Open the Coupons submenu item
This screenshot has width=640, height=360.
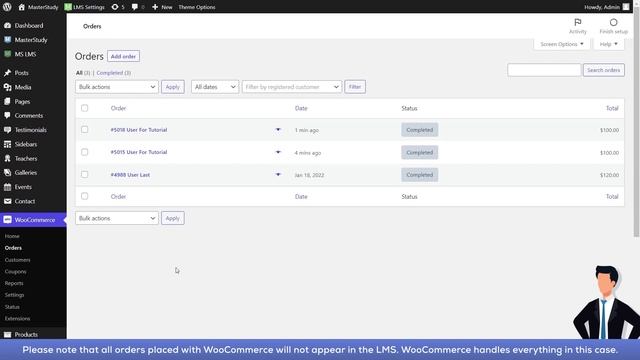pos(16,271)
